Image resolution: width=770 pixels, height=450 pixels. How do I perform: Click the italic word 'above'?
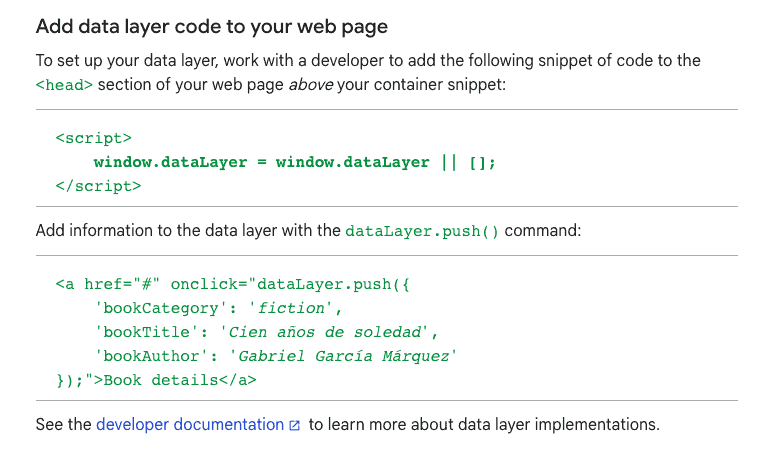pyautogui.click(x=311, y=84)
